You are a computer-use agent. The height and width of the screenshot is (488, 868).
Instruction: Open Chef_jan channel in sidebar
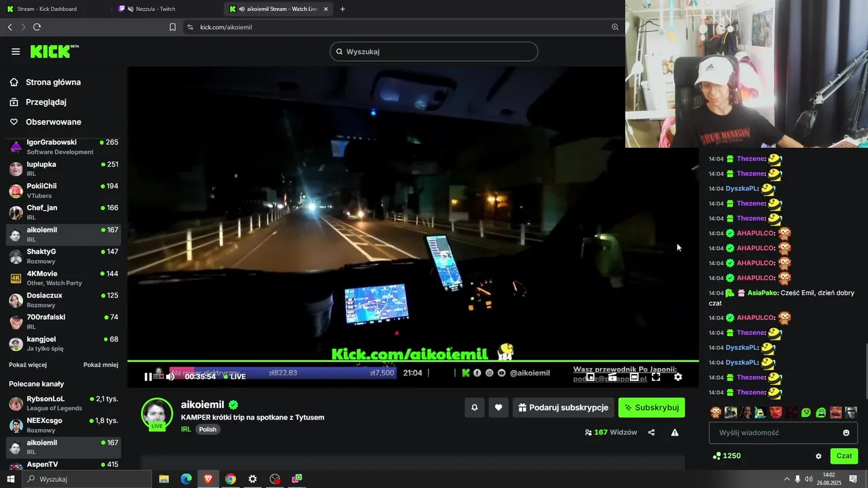(64, 212)
